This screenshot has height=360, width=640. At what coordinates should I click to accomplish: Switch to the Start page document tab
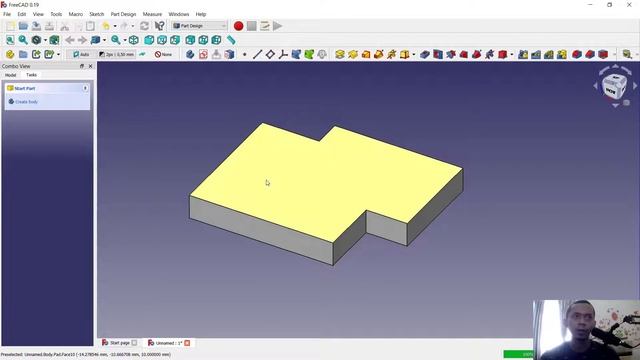point(119,343)
